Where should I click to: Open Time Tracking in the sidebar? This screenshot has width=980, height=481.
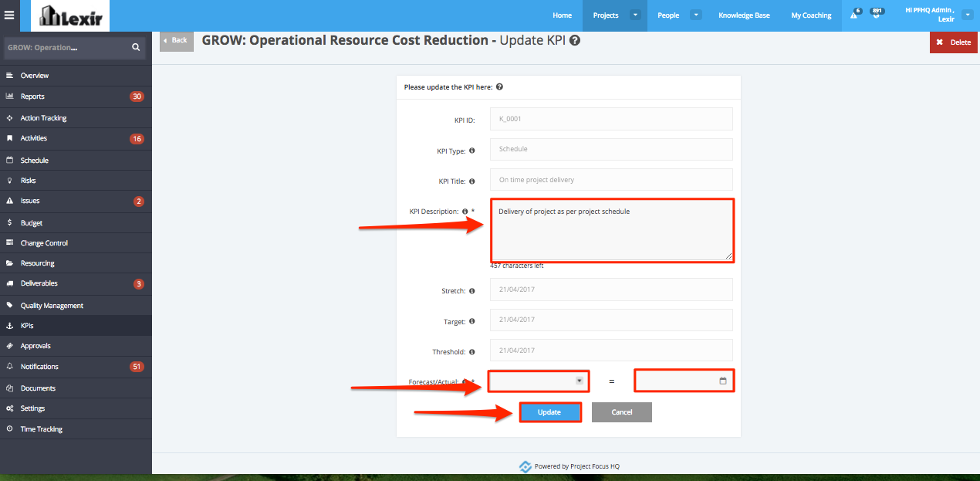[x=76, y=429]
